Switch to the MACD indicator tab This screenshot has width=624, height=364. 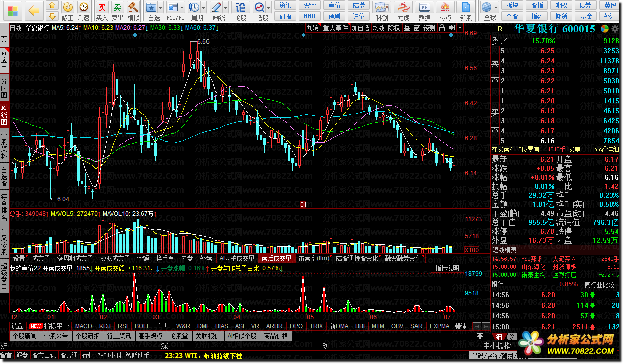pyautogui.click(x=84, y=326)
